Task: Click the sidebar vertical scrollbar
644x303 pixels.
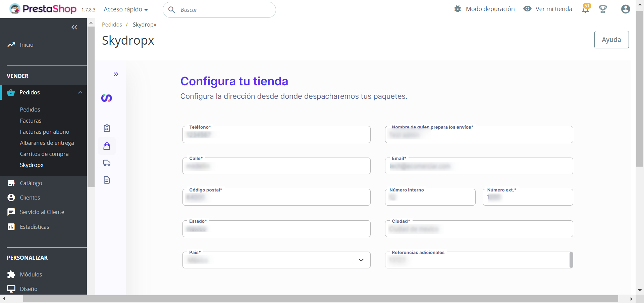Action: [x=91, y=107]
